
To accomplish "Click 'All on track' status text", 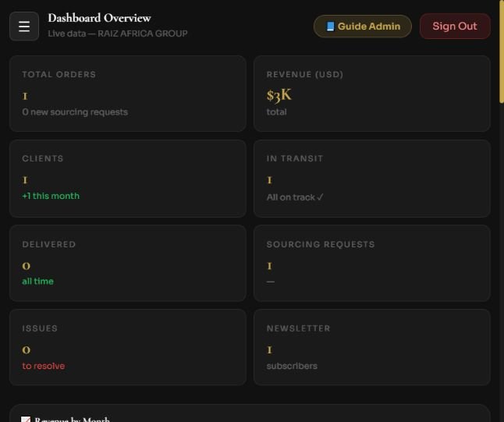I will coord(295,197).
